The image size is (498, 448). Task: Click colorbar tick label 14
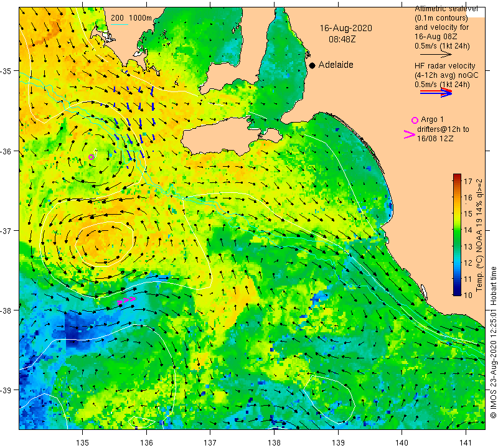[x=468, y=230]
